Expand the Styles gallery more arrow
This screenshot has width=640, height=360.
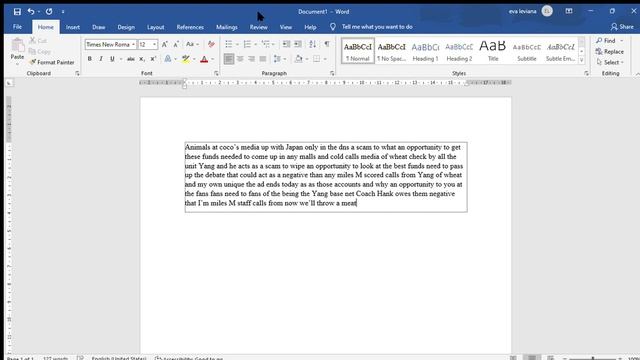582,61
